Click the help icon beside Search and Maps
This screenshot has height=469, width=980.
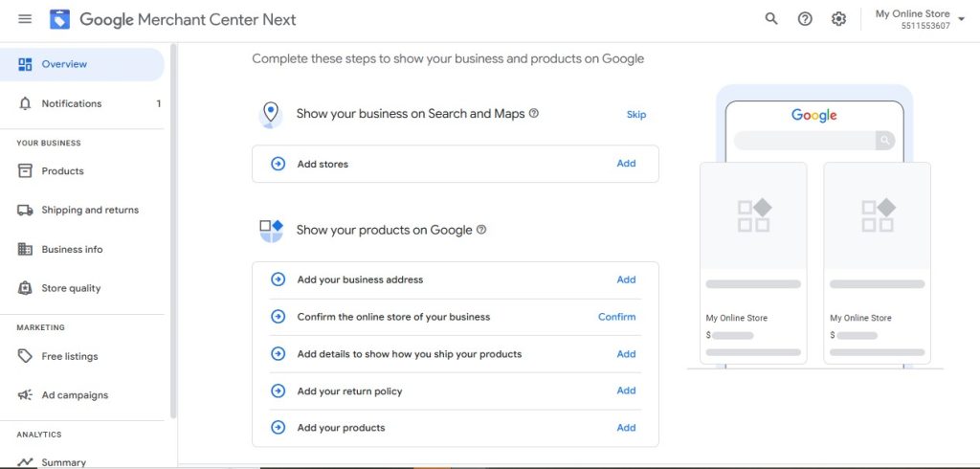point(534,113)
